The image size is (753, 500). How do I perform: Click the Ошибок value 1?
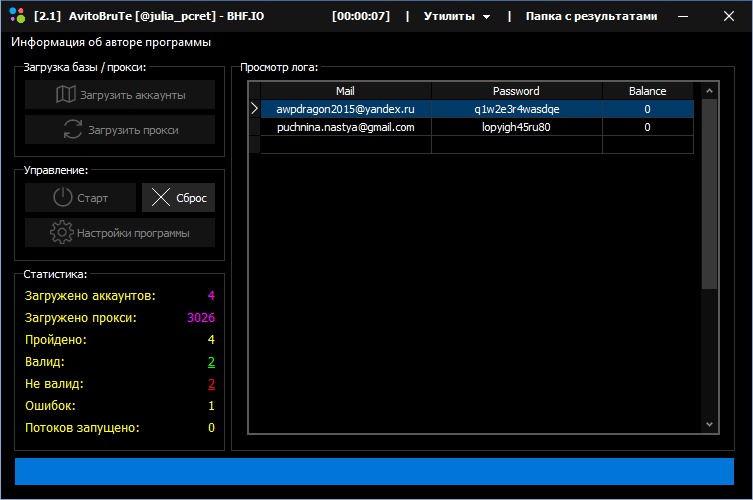[x=211, y=406]
